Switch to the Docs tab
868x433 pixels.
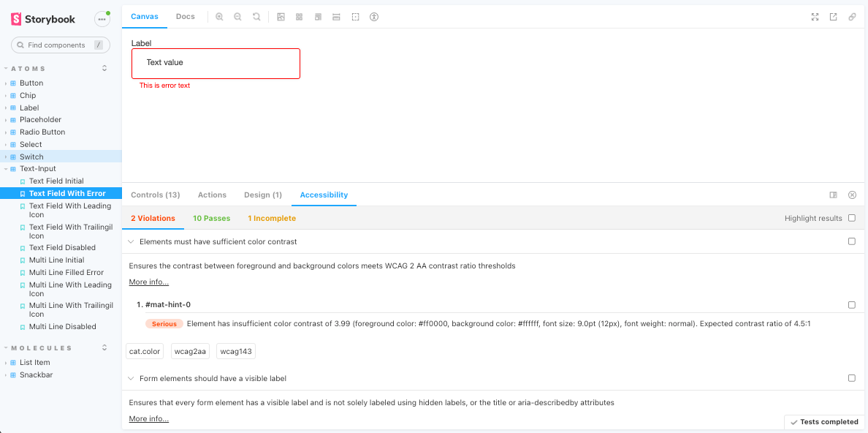tap(186, 17)
